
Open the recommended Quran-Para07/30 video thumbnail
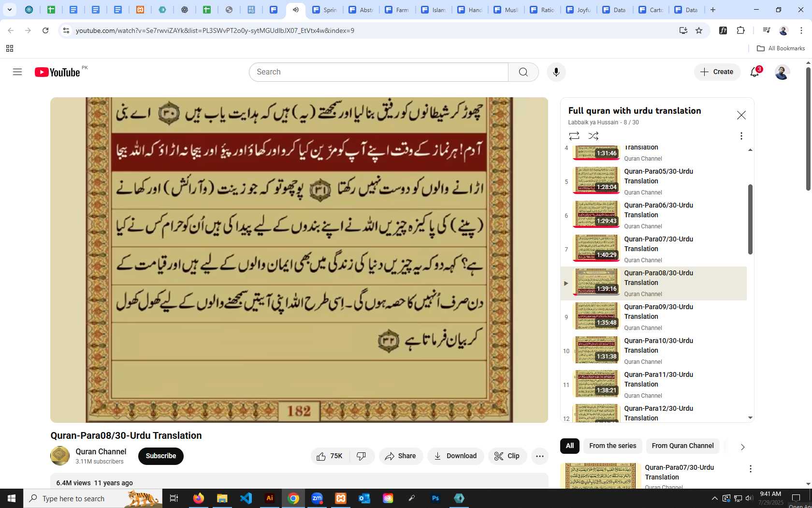coord(600,476)
